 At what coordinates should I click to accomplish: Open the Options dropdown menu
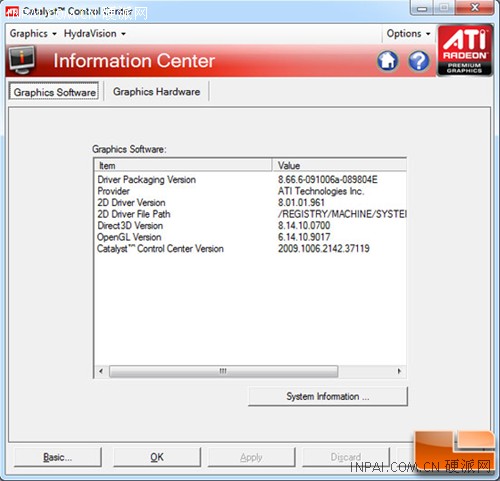408,33
